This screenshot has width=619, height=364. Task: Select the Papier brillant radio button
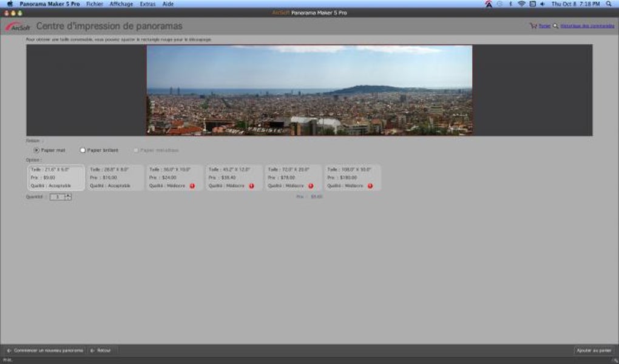[x=83, y=150]
